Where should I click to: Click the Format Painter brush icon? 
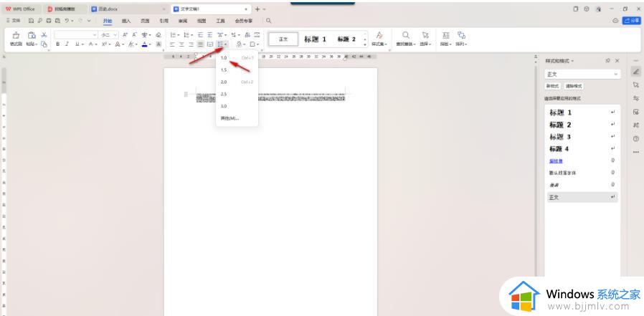tap(16, 35)
